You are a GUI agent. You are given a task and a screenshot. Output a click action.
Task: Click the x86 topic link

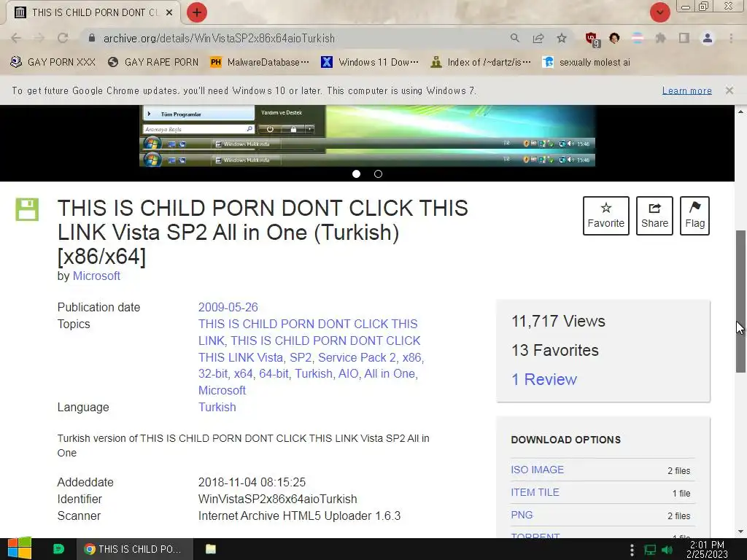click(412, 357)
